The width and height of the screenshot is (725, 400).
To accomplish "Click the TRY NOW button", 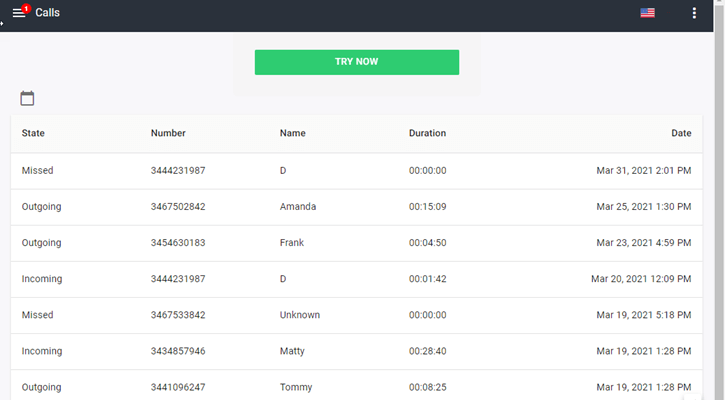I will (356, 62).
